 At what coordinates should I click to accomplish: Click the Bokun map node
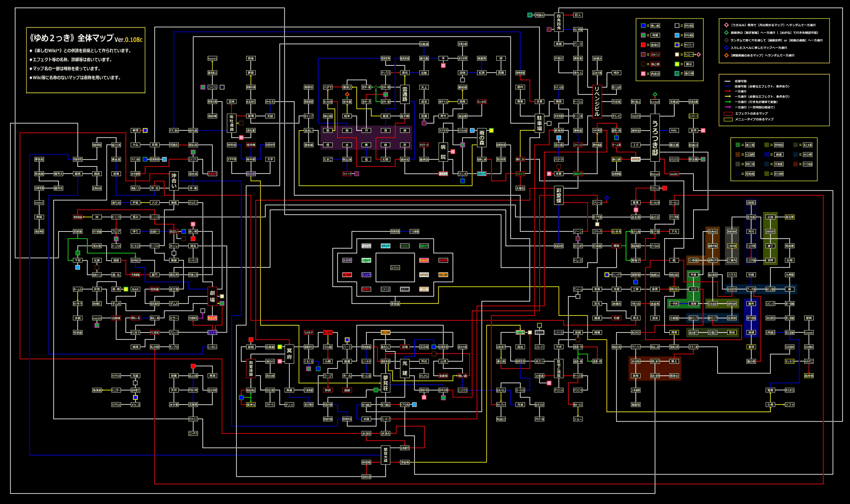(x=655, y=174)
